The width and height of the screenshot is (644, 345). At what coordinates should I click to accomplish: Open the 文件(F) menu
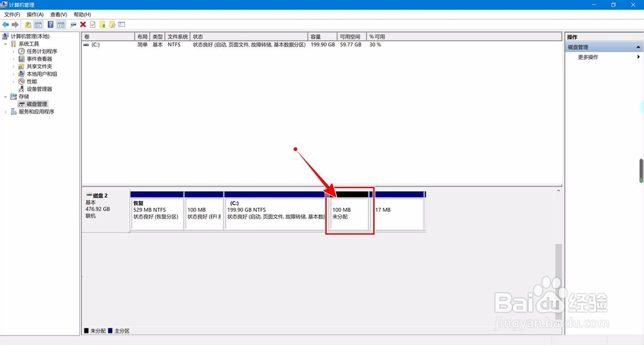[12, 14]
